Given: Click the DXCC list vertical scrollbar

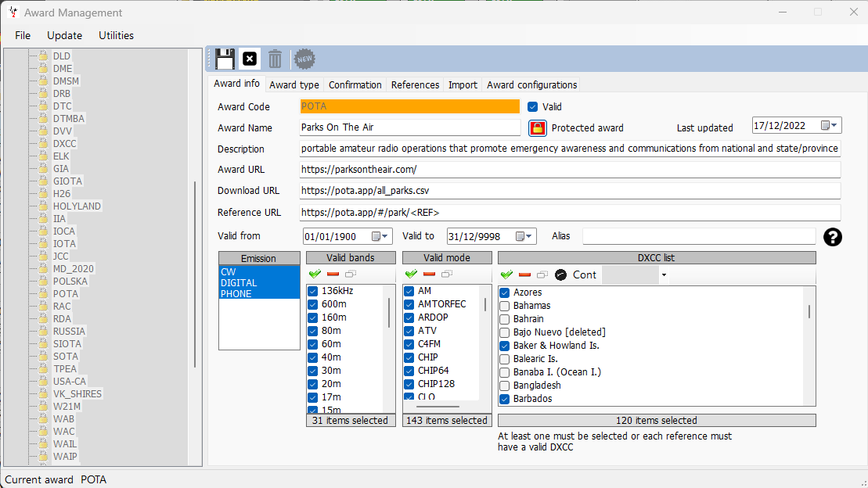Looking at the screenshot, I should tap(810, 312).
